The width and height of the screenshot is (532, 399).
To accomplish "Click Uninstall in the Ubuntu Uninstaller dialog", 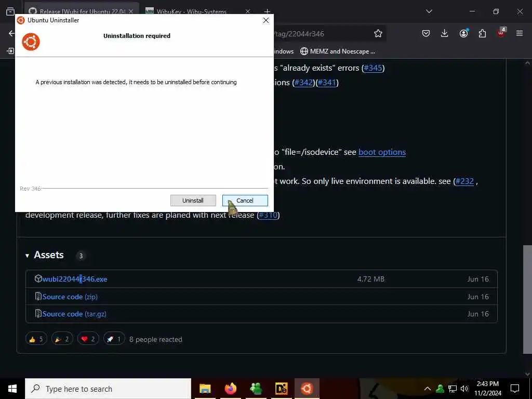I will coord(193,201).
